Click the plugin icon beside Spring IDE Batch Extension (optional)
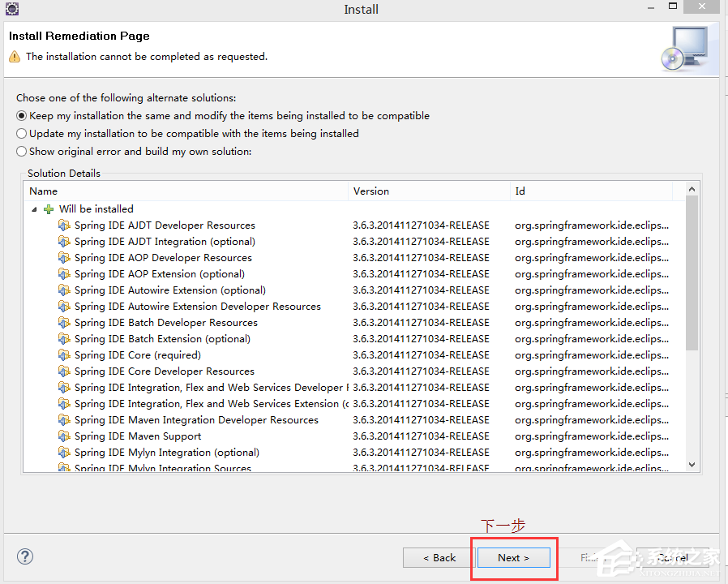 click(x=65, y=338)
